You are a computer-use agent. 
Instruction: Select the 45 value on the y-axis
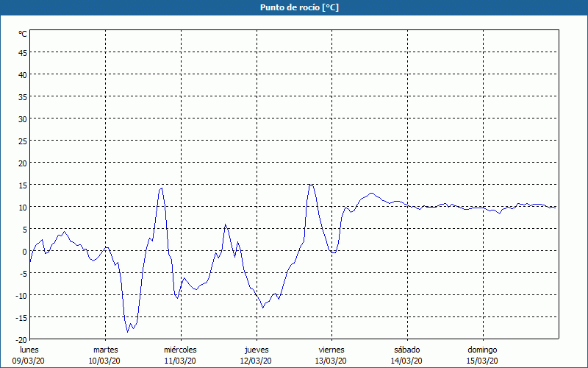(x=22, y=52)
